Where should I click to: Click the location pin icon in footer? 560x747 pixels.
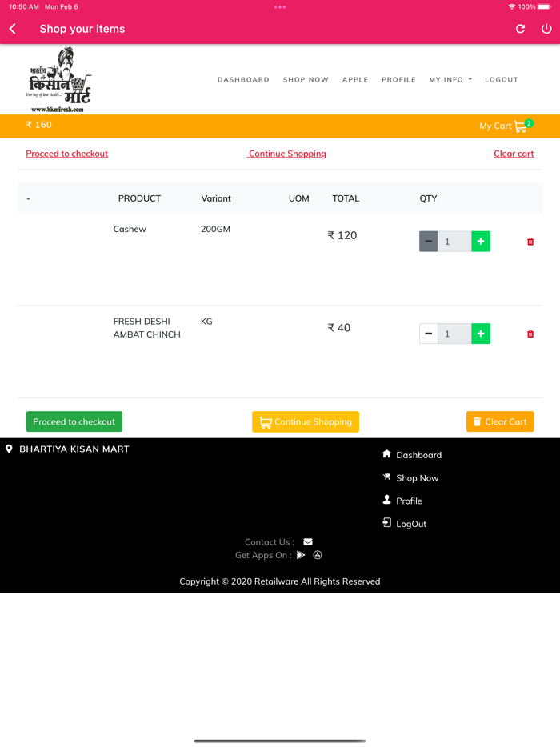point(9,449)
